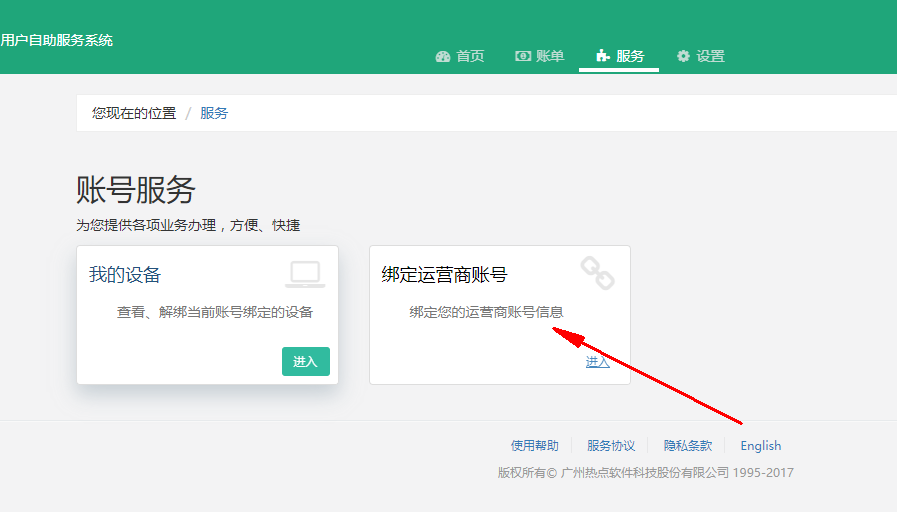This screenshot has width=897, height=512.
Task: Click the 用户自助服务系统 site title
Action: pos(57,40)
